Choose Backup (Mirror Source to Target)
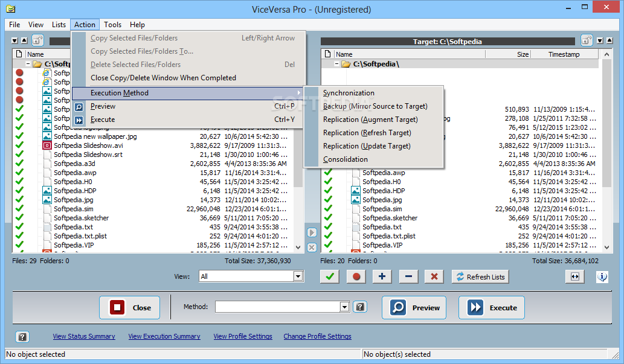This screenshot has width=624, height=364. (373, 106)
